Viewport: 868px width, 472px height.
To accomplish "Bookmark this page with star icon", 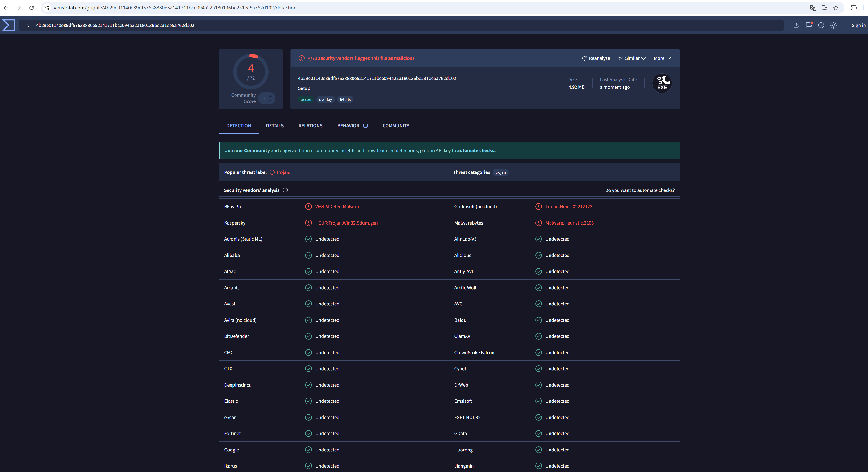I will [x=836, y=8].
